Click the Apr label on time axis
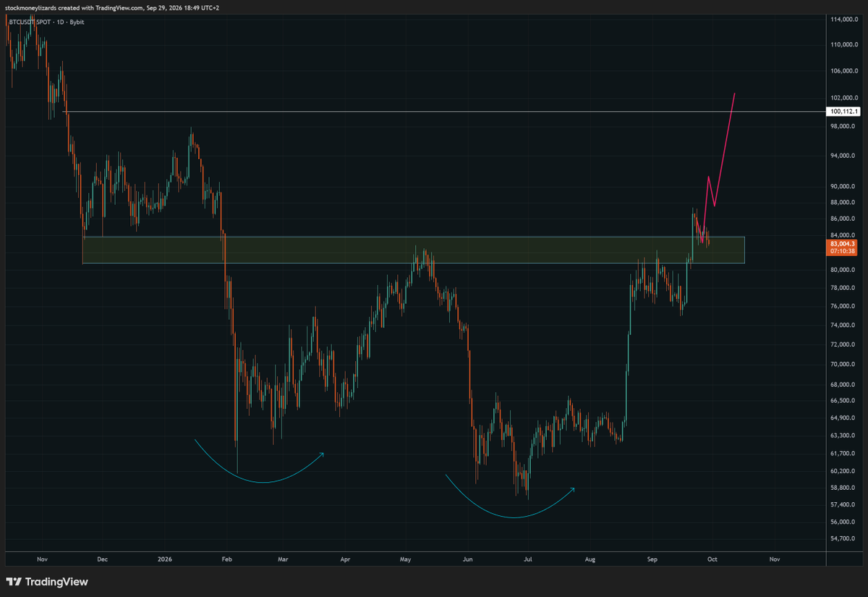Viewport: 868px width, 597px height. click(x=345, y=559)
